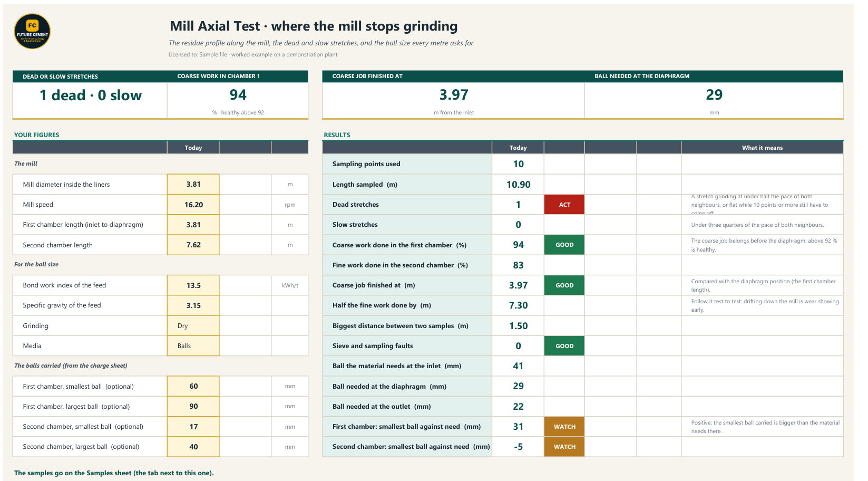Select the mill speed 16.20 cell
This screenshot has width=868, height=481.
click(x=193, y=205)
